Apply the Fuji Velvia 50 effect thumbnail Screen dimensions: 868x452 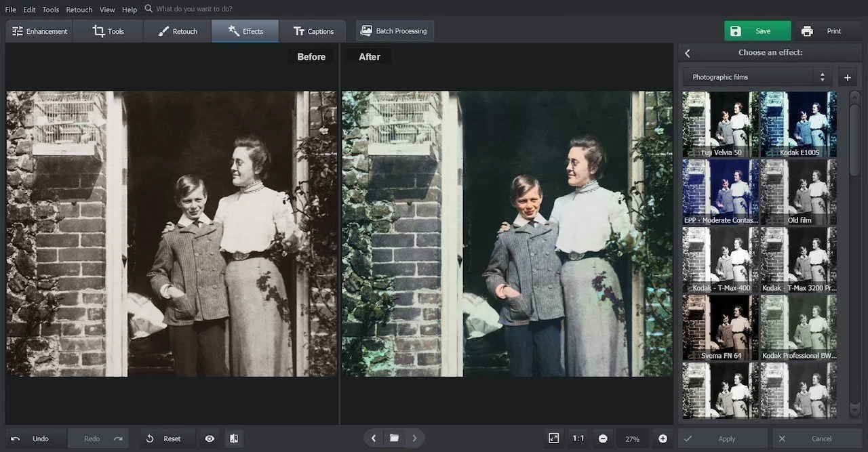[x=721, y=125]
